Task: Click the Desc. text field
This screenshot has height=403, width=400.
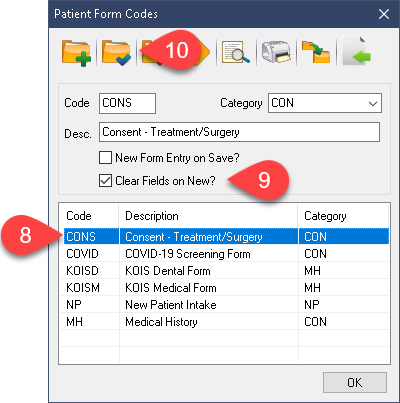Action: pyautogui.click(x=239, y=132)
